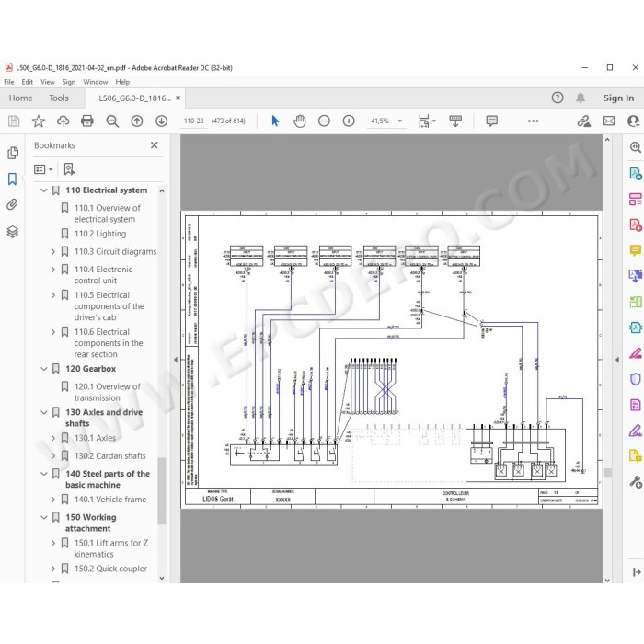Go to previous page with up arrow
Viewport: 644px width, 644px height.
[x=137, y=121]
